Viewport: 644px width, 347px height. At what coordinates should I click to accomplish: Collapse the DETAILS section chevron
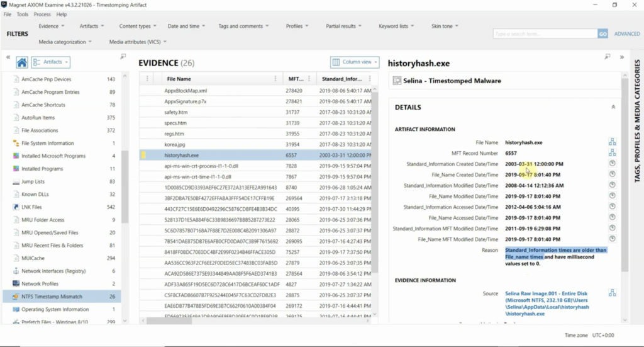pos(613,107)
